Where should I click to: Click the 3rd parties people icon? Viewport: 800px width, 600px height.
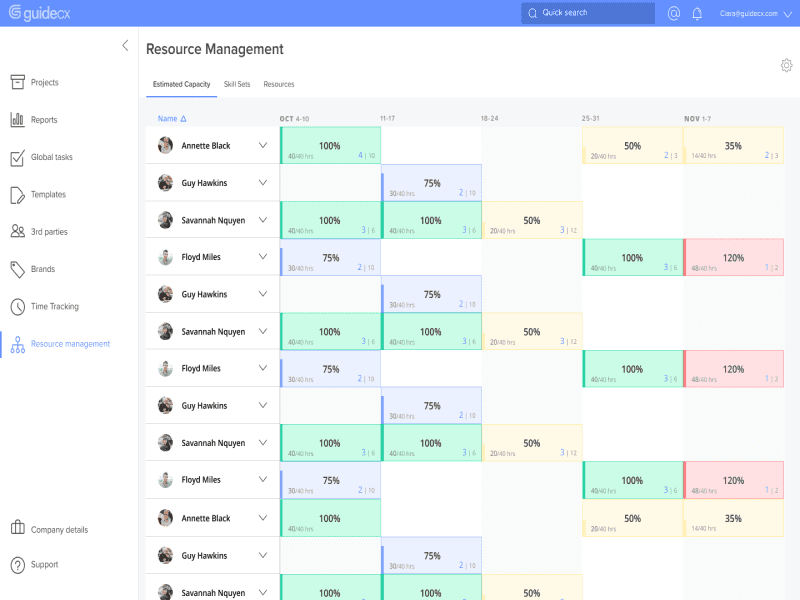[17, 232]
